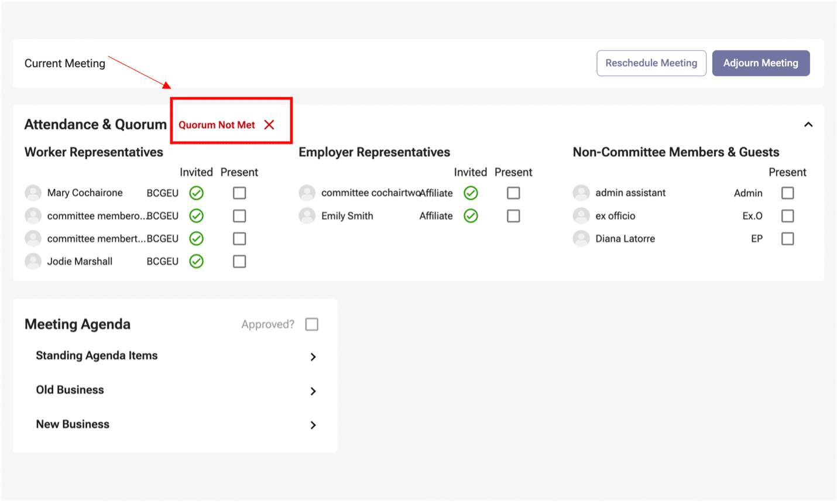The width and height of the screenshot is (837, 504).
Task: Click the Employer Representatives heading
Action: pyautogui.click(x=374, y=152)
